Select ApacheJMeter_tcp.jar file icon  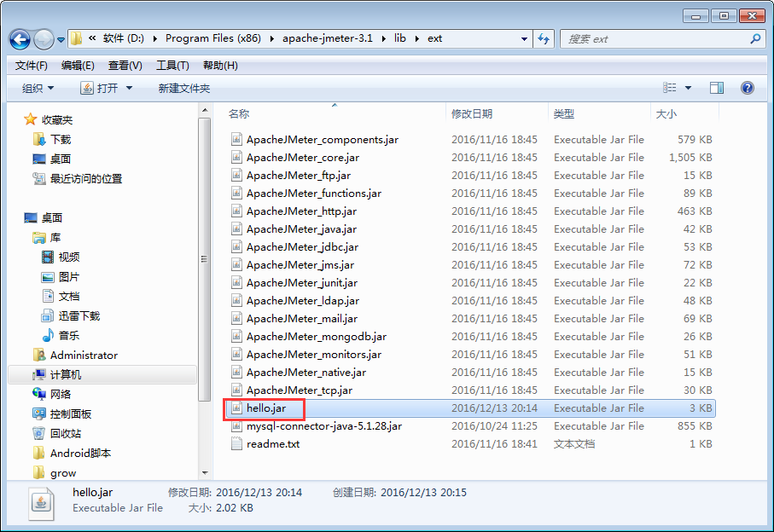(x=237, y=390)
